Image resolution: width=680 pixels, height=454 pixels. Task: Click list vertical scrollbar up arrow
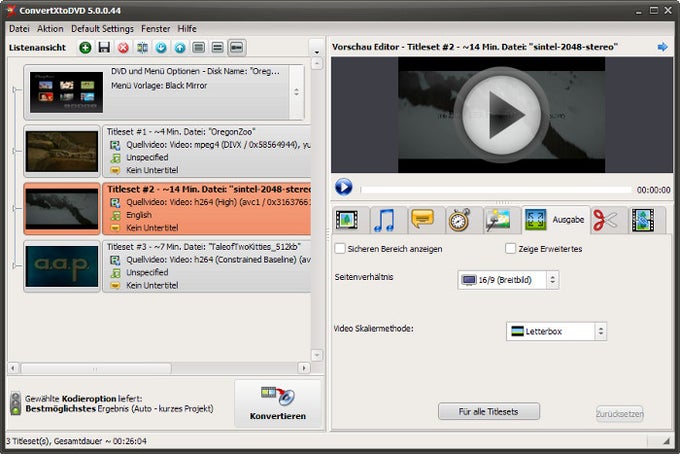(x=317, y=64)
